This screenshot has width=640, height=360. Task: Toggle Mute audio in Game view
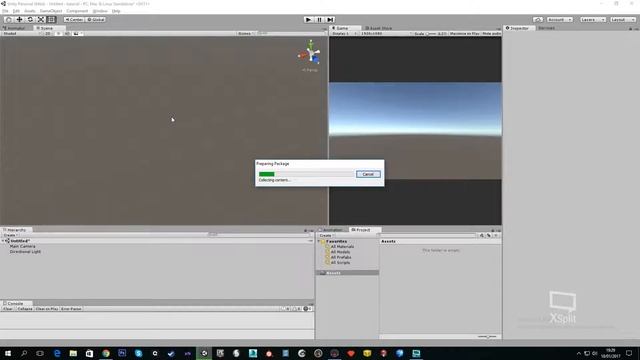(491, 33)
